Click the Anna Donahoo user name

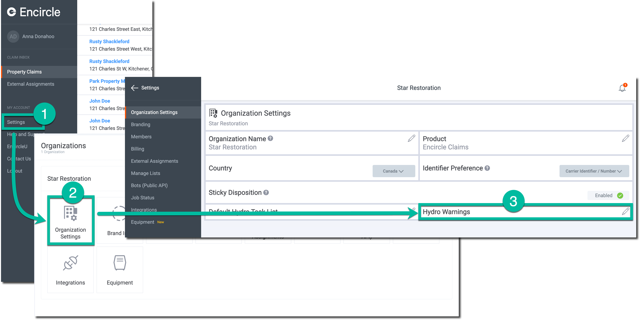pos(38,37)
